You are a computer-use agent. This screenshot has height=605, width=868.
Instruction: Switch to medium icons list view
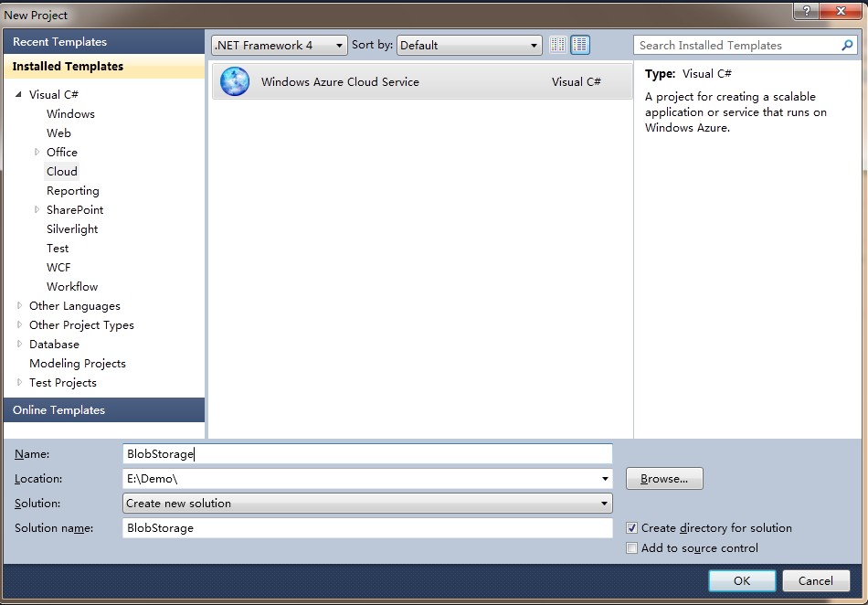pos(580,45)
